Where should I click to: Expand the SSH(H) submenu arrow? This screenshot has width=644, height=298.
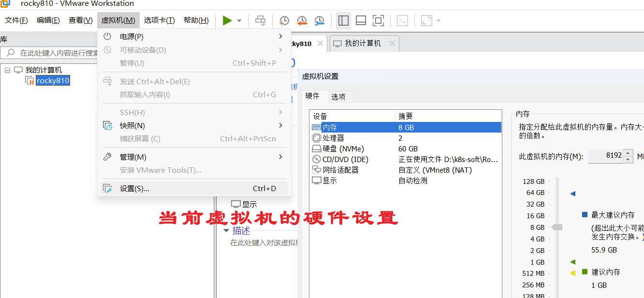click(280, 112)
